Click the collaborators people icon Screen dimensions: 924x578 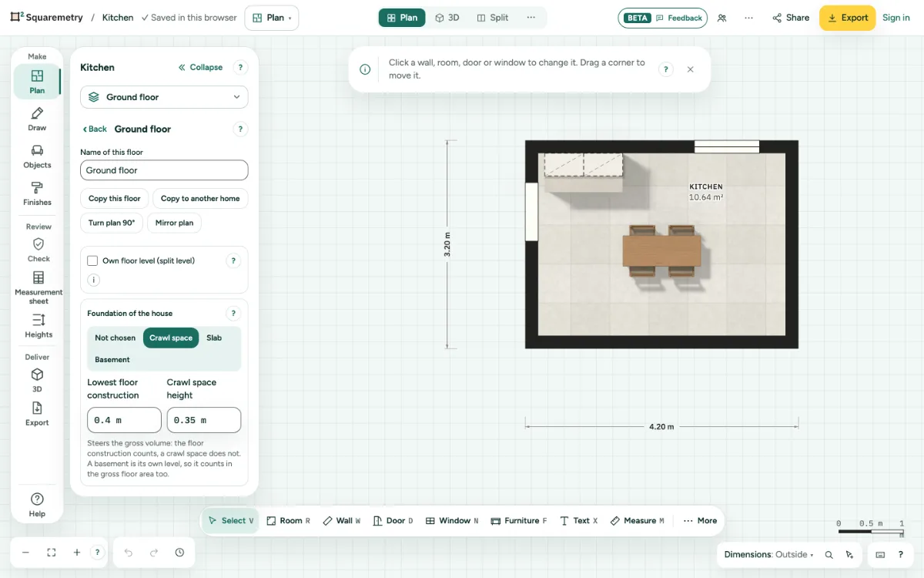point(721,18)
